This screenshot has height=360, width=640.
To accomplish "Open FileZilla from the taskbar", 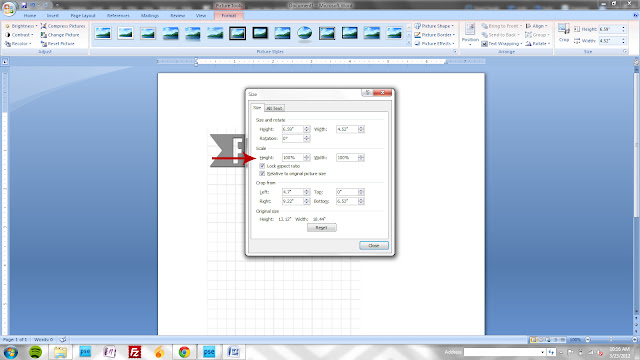I will click(134, 352).
